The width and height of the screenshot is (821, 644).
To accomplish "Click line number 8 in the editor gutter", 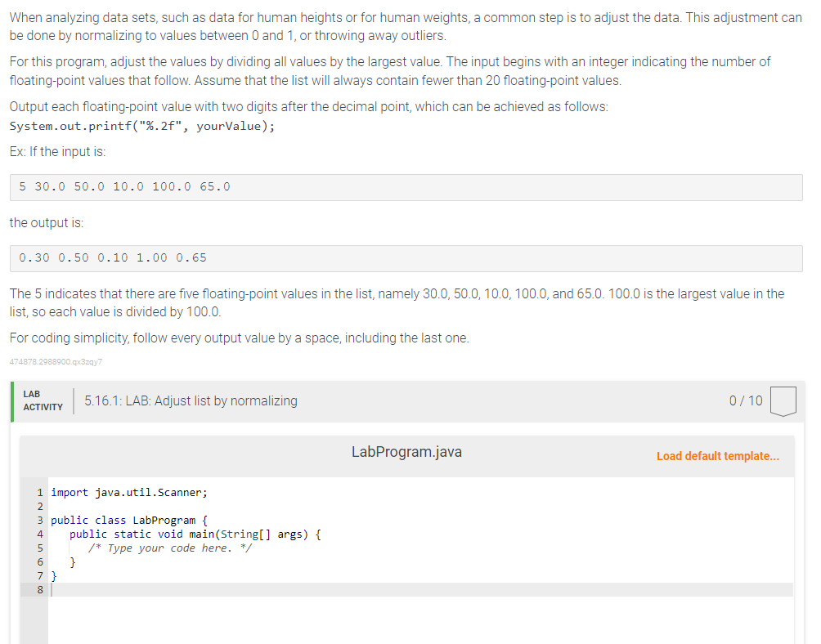I will click(39, 589).
